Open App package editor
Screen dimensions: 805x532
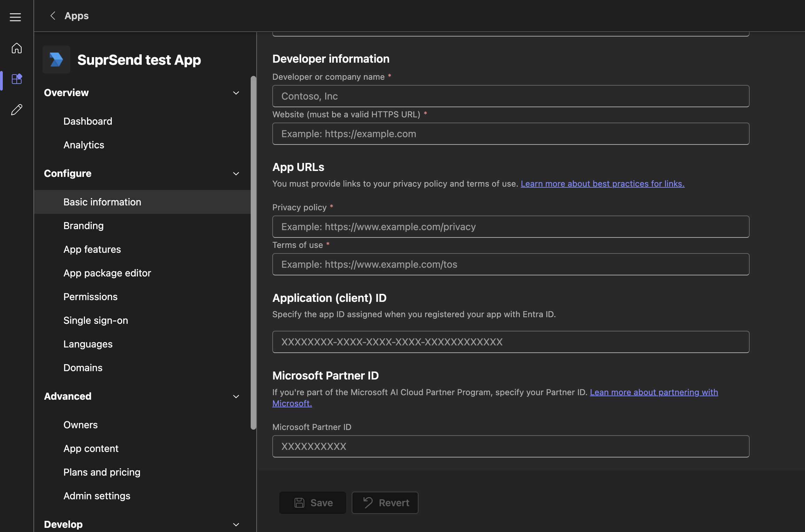click(107, 273)
